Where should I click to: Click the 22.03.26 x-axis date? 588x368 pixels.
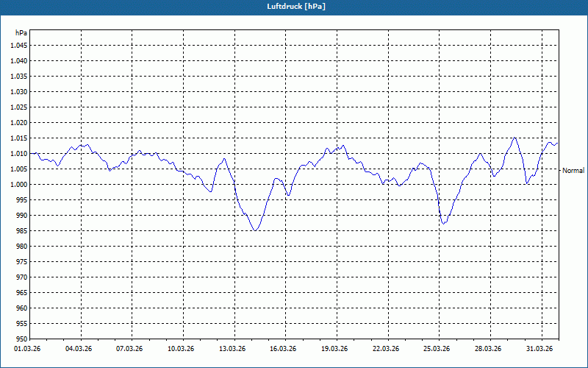pos(386,349)
